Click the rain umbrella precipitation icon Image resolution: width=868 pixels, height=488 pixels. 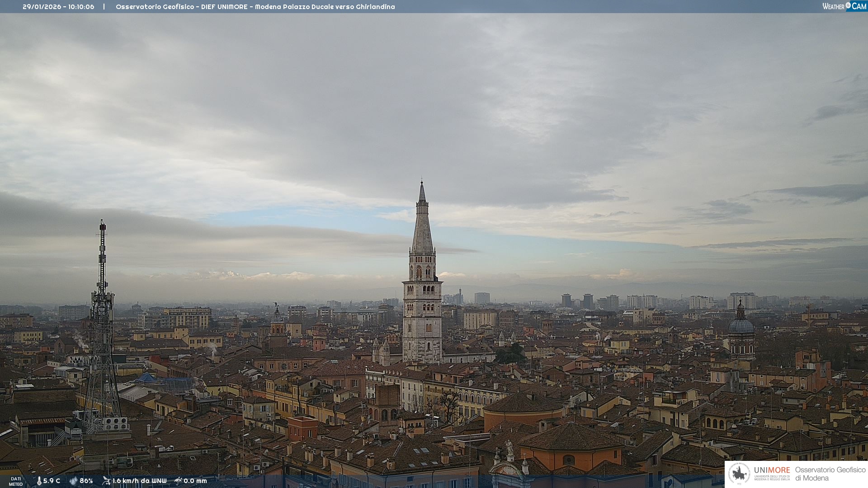(x=178, y=481)
